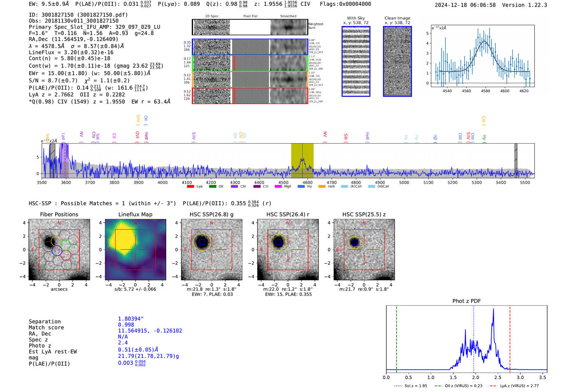This screenshot has width=576, height=392.
Task: Click the Spec z N/A value
Action: (123, 336)
